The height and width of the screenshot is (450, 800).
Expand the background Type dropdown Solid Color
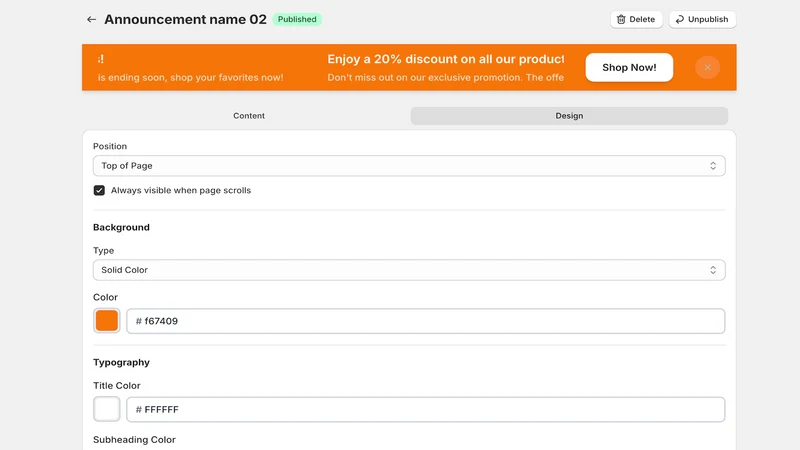pos(409,270)
